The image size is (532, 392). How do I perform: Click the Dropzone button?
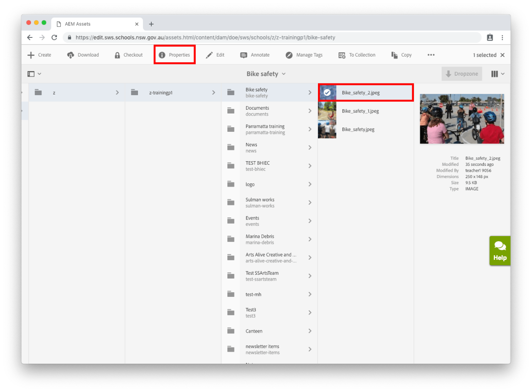point(462,74)
